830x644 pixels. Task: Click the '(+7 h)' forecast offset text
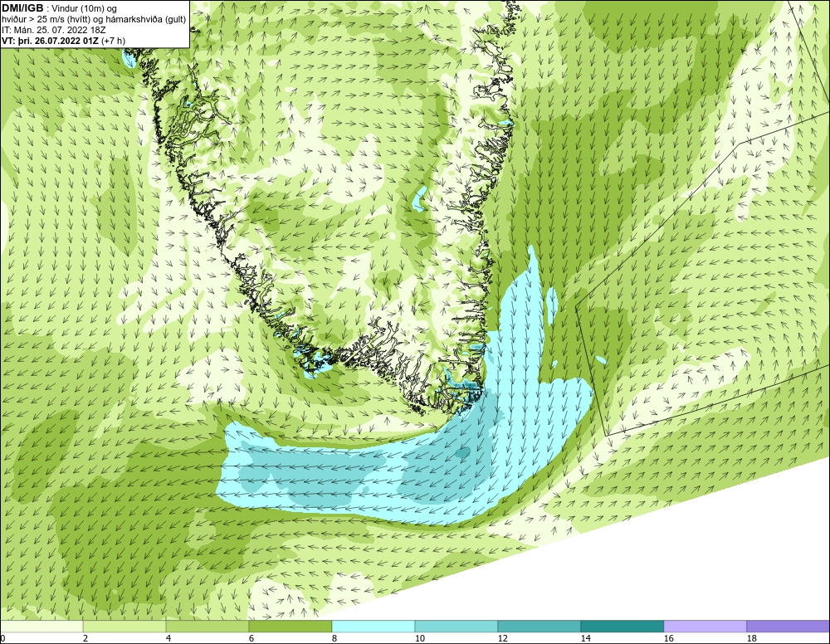click(x=113, y=41)
